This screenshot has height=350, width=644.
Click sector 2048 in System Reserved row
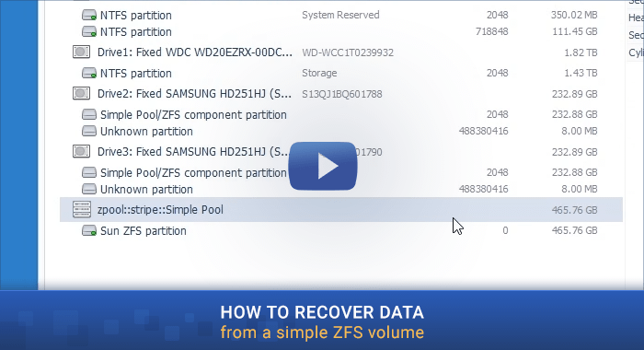pyautogui.click(x=498, y=16)
